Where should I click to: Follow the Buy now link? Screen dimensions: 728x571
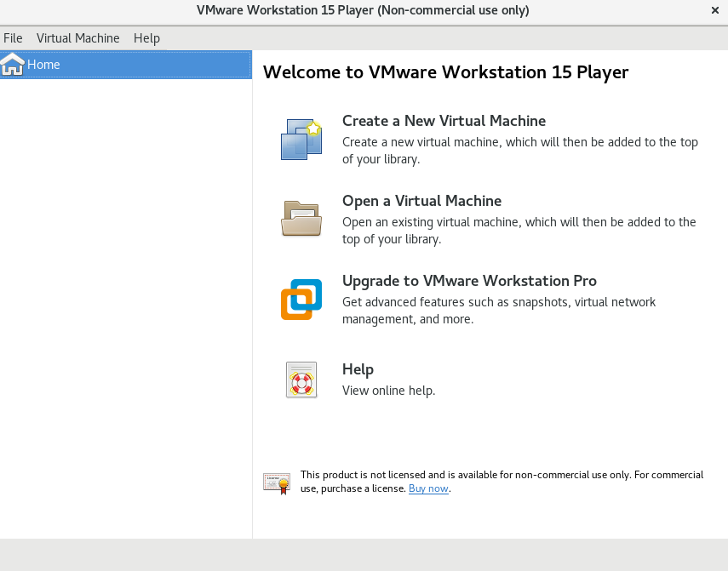click(428, 488)
